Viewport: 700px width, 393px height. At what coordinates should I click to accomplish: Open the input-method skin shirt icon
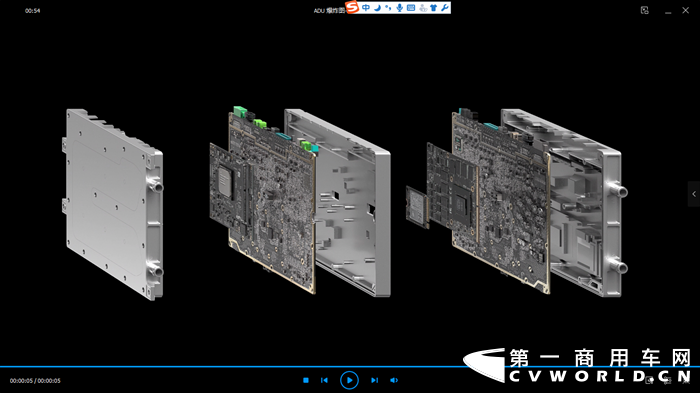point(433,8)
